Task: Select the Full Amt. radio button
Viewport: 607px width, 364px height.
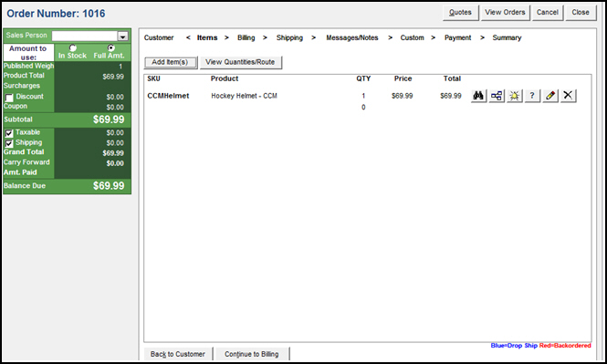Action: 111,48
